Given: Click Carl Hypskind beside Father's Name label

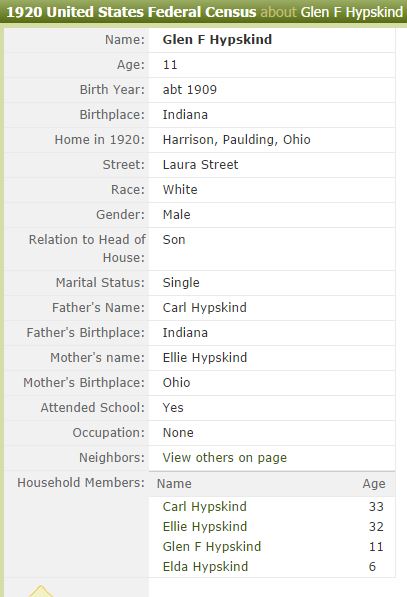Looking at the screenshot, I should [x=204, y=308].
